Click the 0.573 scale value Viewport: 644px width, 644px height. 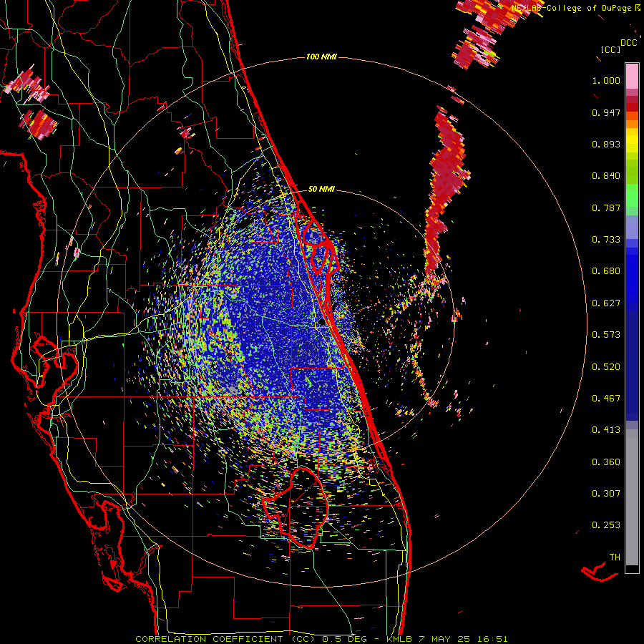tap(606, 335)
